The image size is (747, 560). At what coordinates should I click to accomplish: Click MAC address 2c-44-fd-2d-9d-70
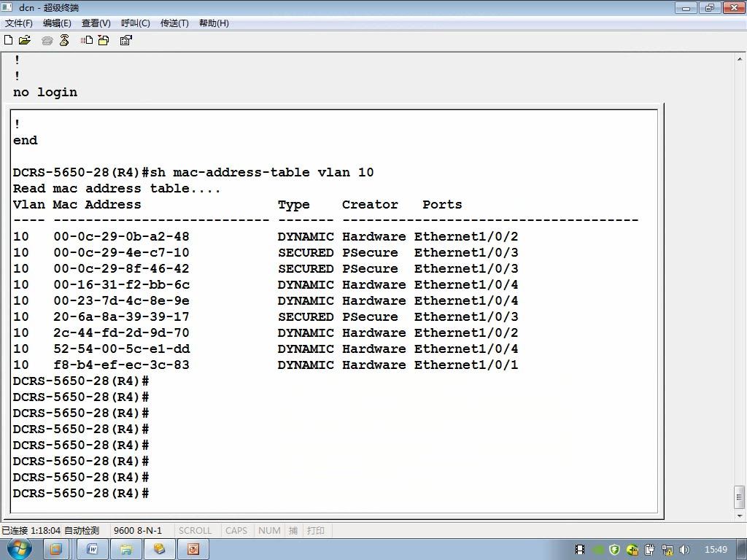tap(122, 332)
